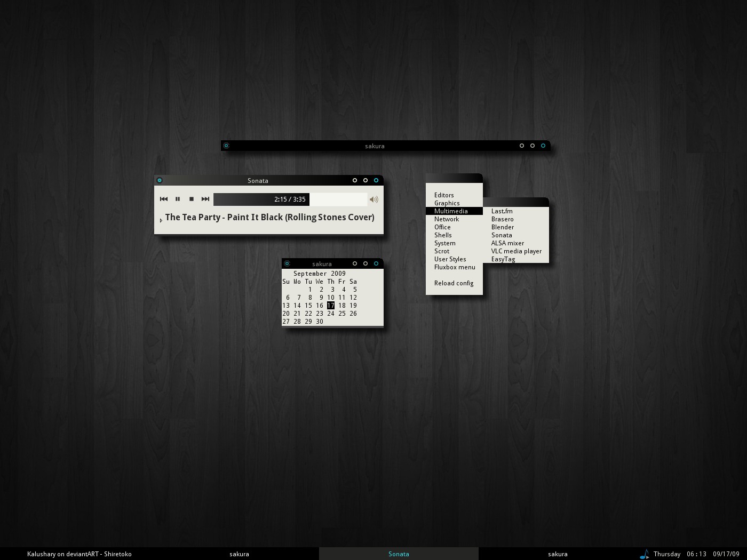Switch to rightmost sakura taskbar entry
The height and width of the screenshot is (560, 747).
[558, 554]
